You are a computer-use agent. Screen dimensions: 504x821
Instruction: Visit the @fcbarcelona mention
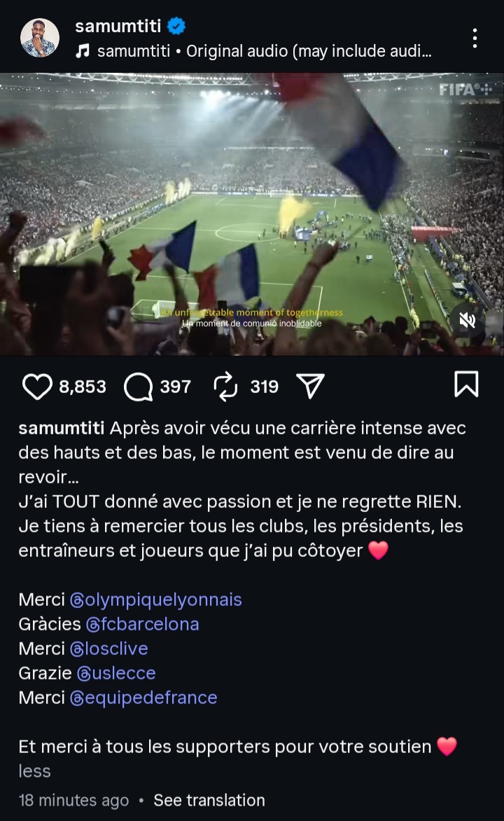pos(142,624)
